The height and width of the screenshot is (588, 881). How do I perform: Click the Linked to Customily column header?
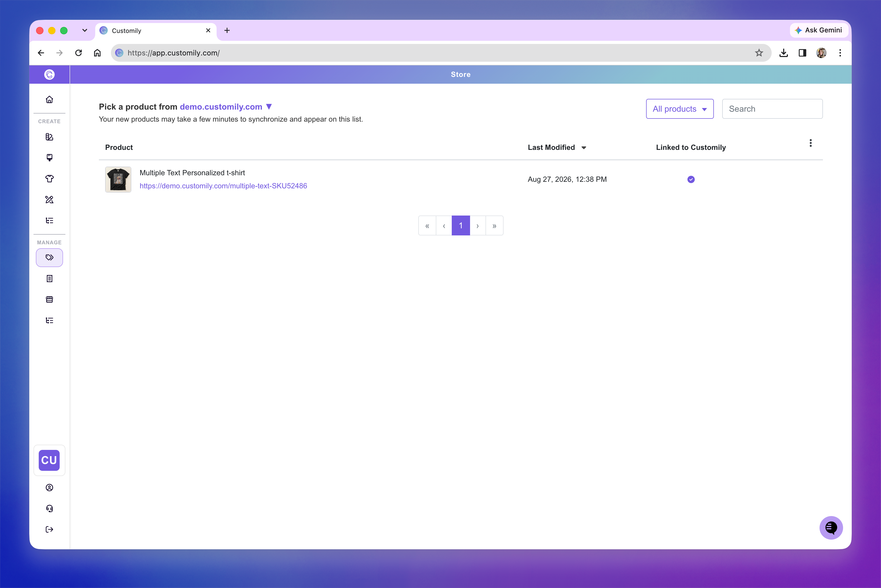[x=691, y=147]
